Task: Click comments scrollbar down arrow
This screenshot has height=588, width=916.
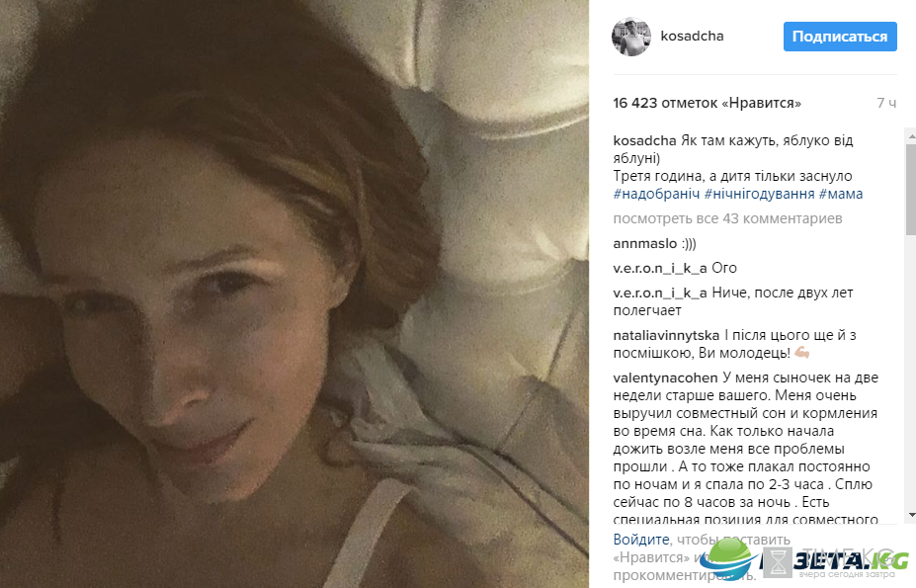Action: (x=911, y=515)
